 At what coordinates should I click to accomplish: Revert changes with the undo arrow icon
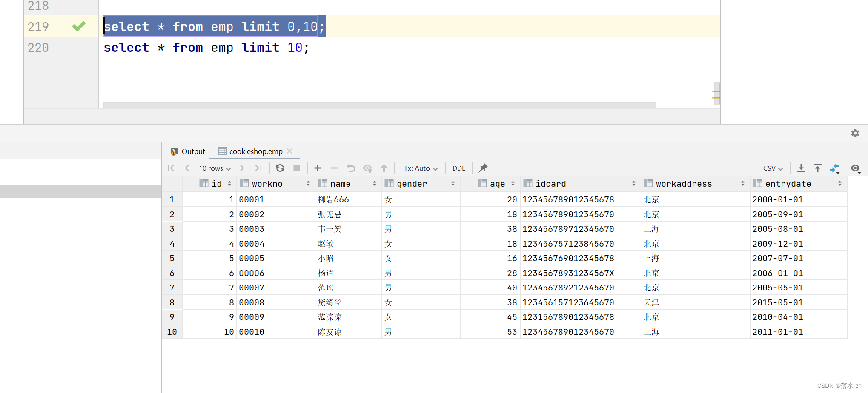(x=351, y=168)
